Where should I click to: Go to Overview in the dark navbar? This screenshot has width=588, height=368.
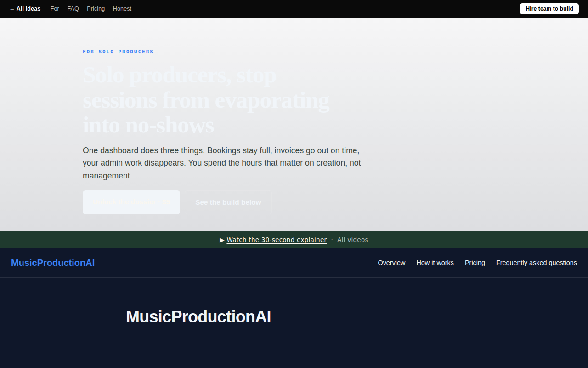point(391,263)
